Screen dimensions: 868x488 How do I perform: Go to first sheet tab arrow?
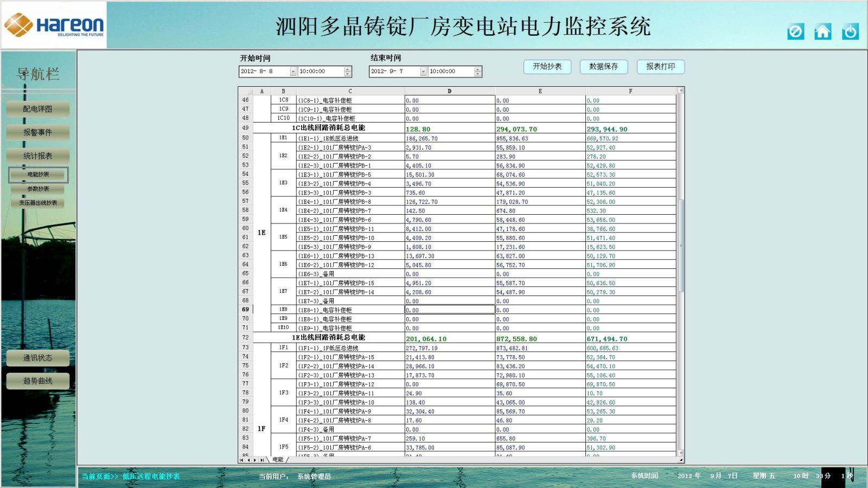(242, 460)
